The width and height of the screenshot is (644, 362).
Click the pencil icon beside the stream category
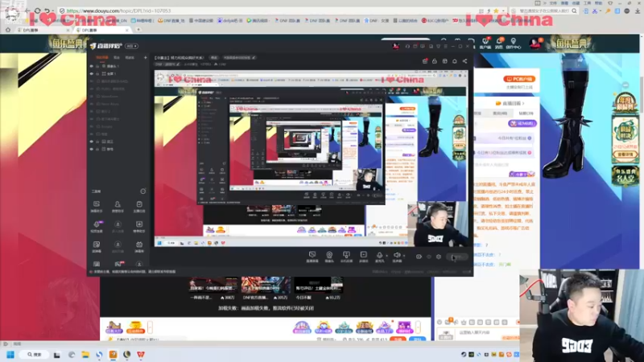178,64
